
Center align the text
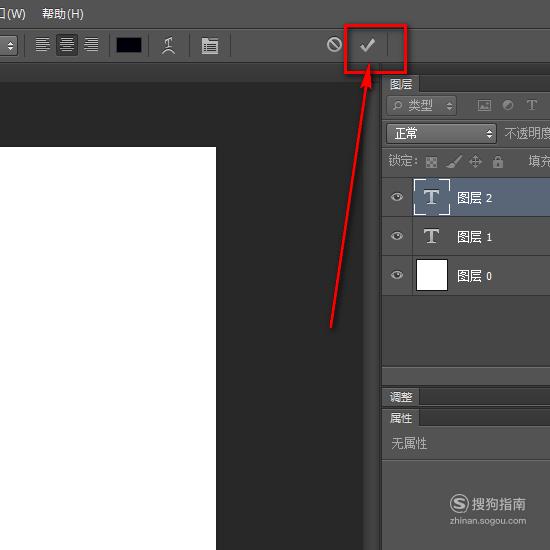pos(67,45)
